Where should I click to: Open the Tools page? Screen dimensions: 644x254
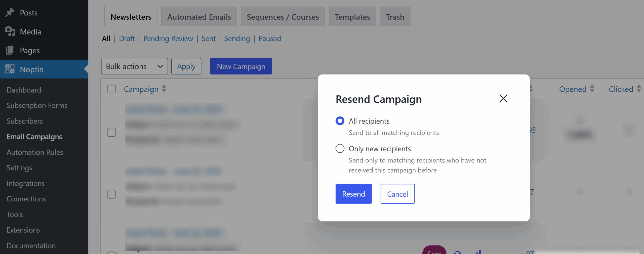(x=15, y=214)
